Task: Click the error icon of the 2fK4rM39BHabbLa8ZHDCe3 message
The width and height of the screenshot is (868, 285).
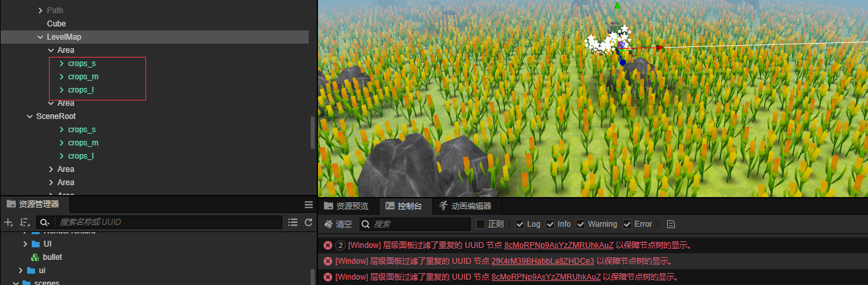Action: [x=327, y=261]
